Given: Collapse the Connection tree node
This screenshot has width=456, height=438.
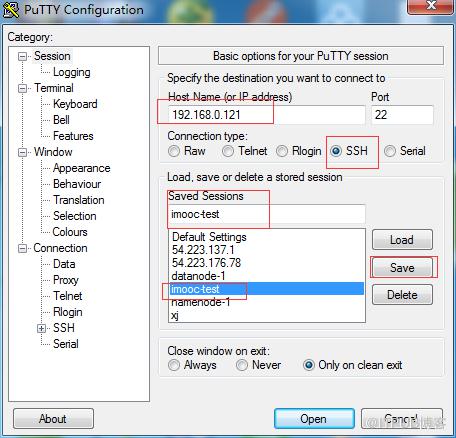Looking at the screenshot, I should [x=22, y=248].
